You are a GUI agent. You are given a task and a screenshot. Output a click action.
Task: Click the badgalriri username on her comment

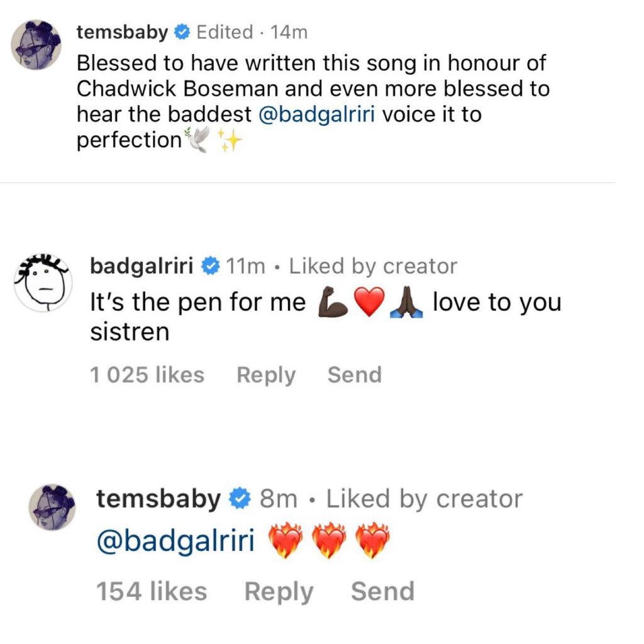pyautogui.click(x=142, y=267)
